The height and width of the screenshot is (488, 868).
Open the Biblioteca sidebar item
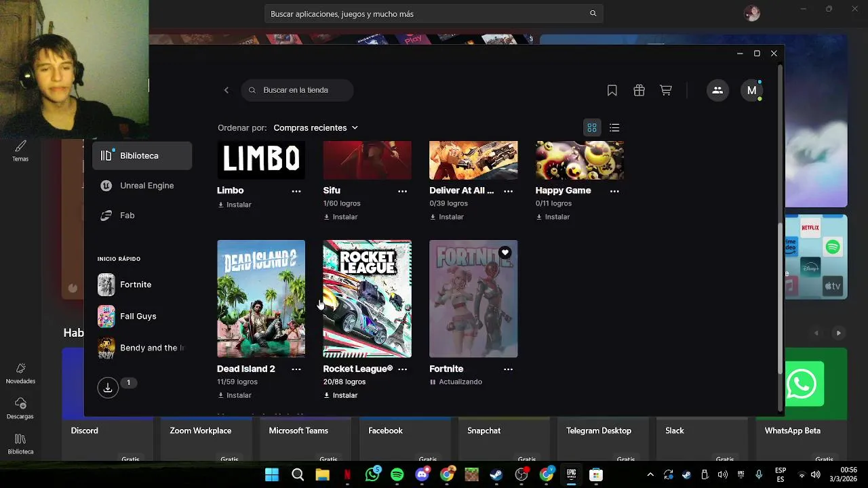pos(142,156)
